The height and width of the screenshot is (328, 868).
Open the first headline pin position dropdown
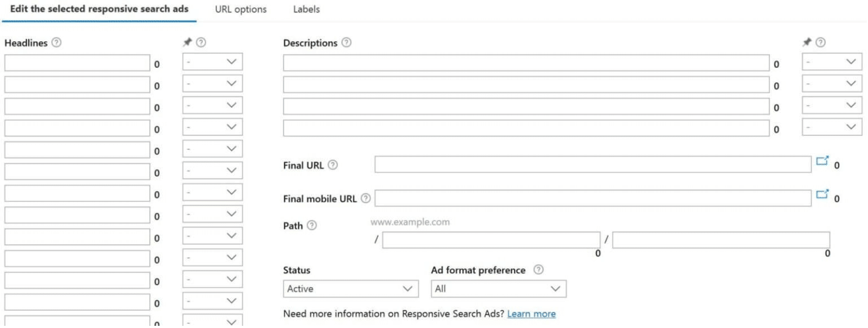tap(212, 62)
